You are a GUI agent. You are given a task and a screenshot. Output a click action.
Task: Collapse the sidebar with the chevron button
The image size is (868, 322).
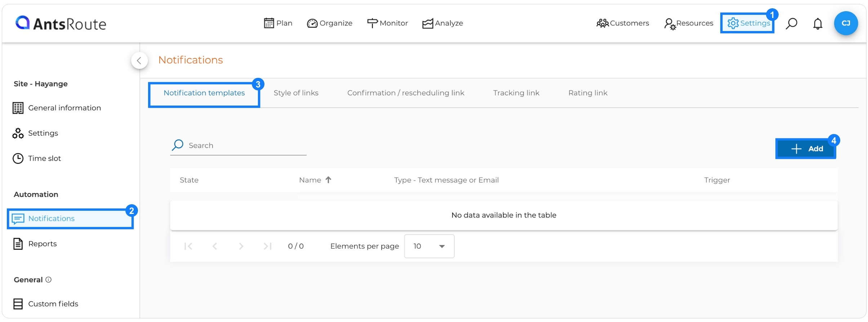pos(139,61)
